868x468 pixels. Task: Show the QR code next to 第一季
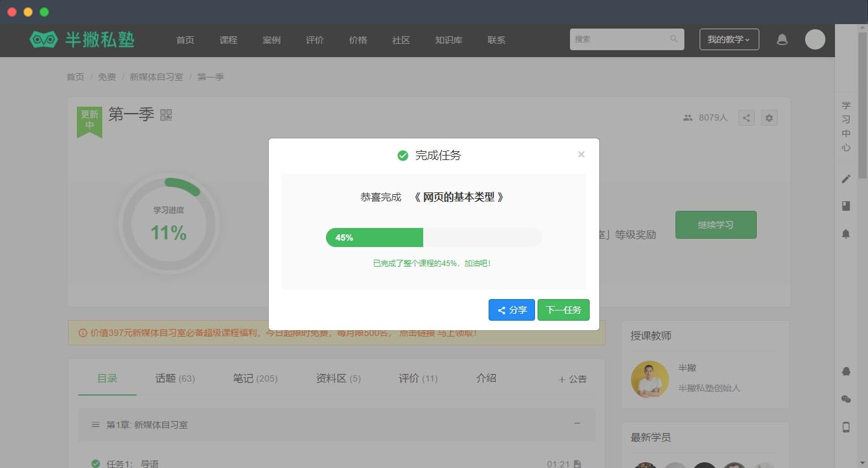(166, 115)
